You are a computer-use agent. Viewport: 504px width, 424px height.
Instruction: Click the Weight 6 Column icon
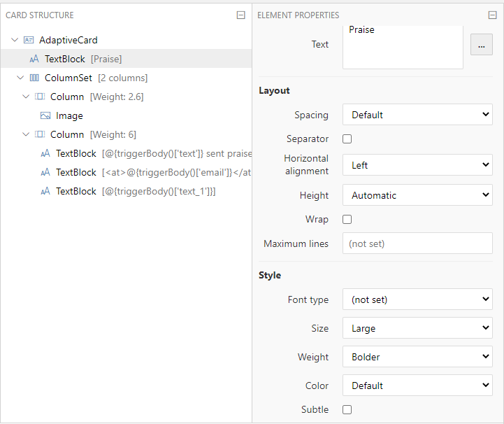(x=40, y=135)
